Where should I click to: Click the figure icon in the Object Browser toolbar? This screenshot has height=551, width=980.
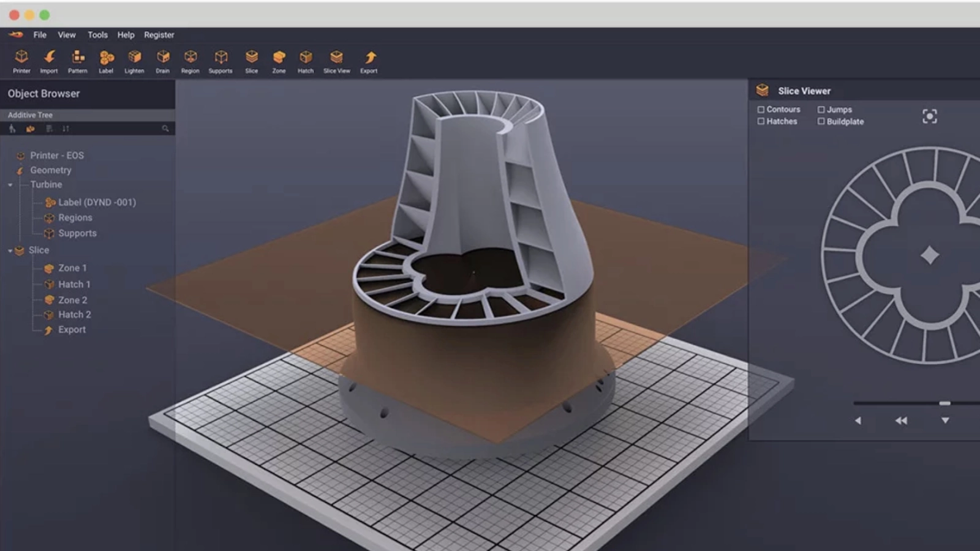(x=12, y=129)
